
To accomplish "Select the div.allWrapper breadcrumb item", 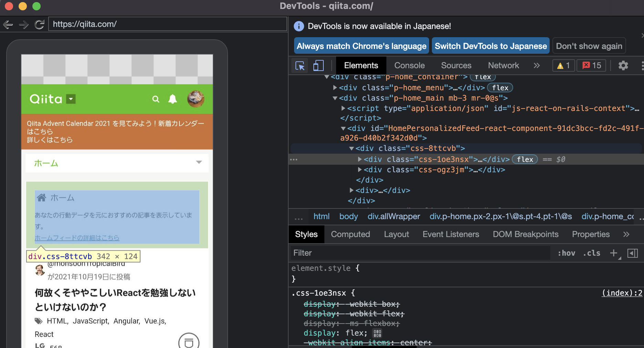I will (x=394, y=216).
